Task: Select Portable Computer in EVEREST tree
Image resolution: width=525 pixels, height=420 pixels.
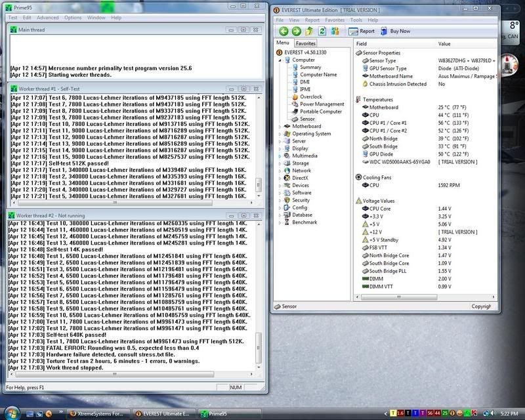Action: point(321,111)
